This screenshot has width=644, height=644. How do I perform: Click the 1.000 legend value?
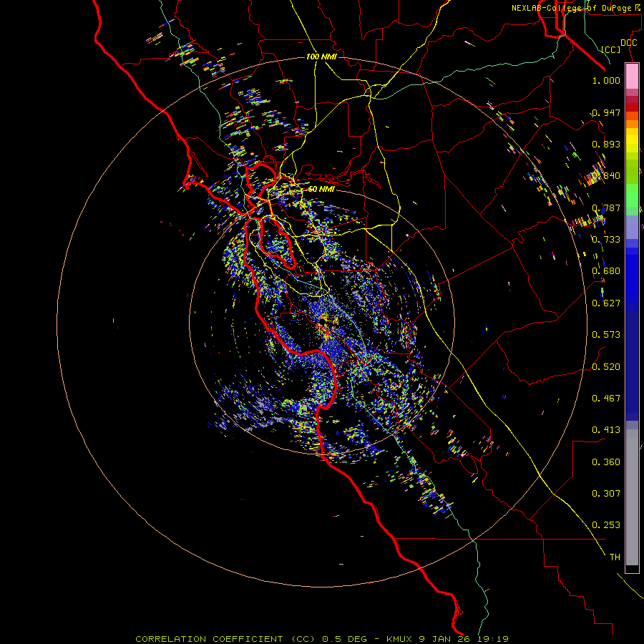click(606, 80)
